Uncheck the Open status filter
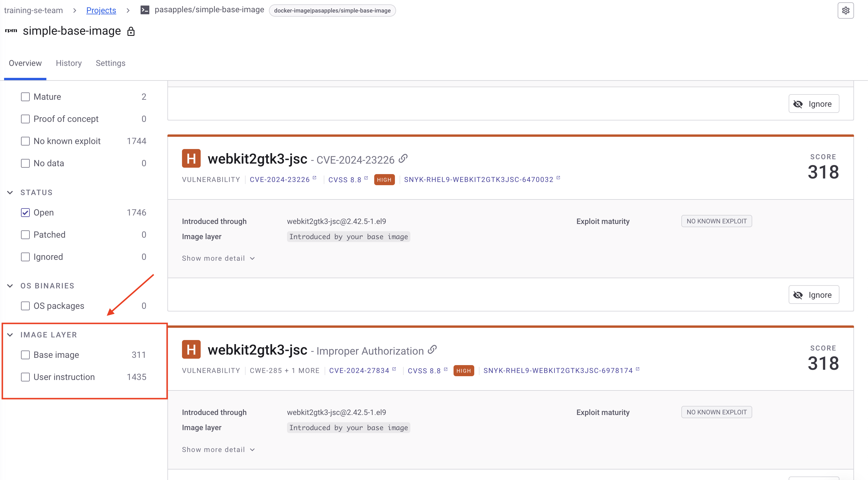868x480 pixels. tap(25, 213)
